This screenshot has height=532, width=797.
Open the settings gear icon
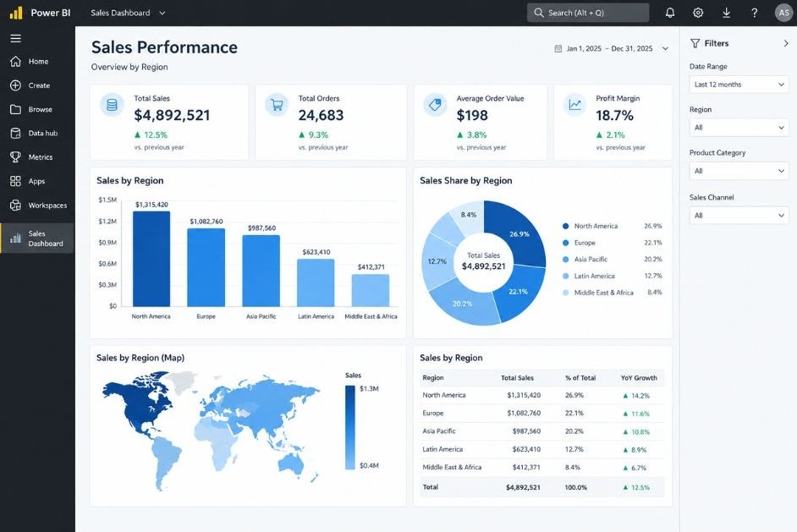(x=698, y=13)
